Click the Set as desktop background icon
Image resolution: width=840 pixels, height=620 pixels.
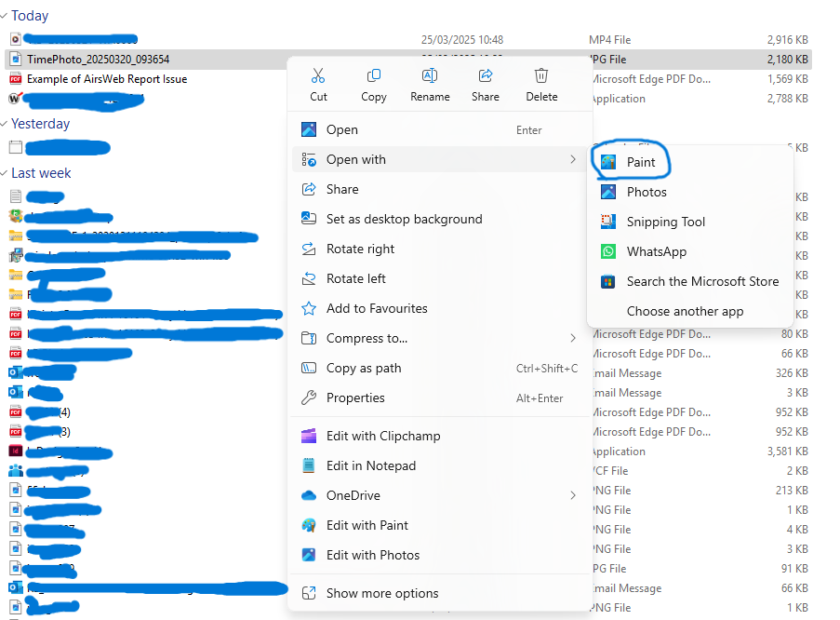(x=309, y=218)
